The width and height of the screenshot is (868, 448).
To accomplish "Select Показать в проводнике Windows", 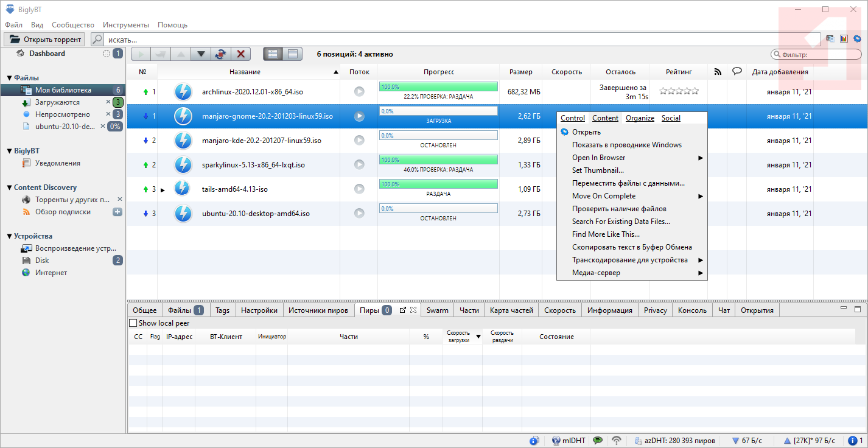I will tap(632, 145).
